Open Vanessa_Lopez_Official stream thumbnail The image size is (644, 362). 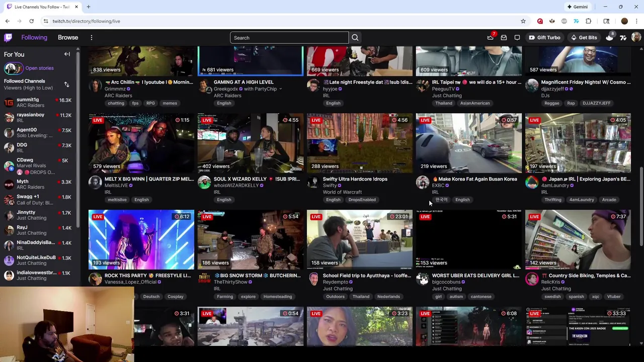point(141,240)
